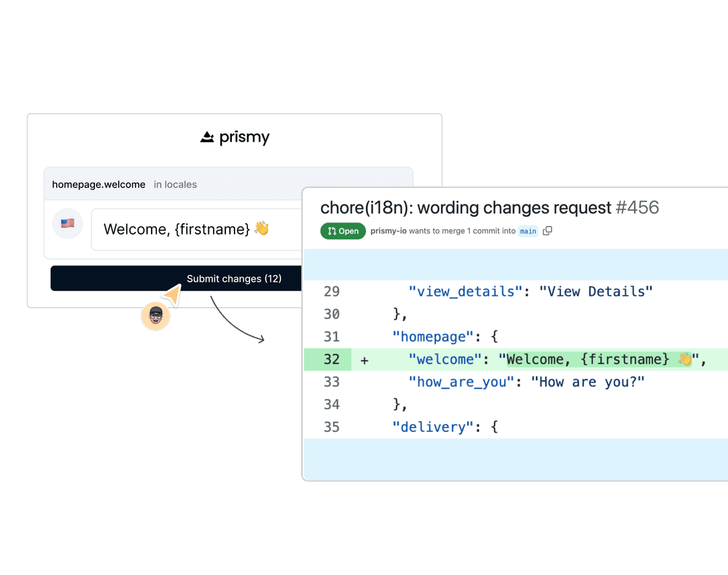This screenshot has width=728, height=575.
Task: Click the Open status badge
Action: [x=342, y=231]
